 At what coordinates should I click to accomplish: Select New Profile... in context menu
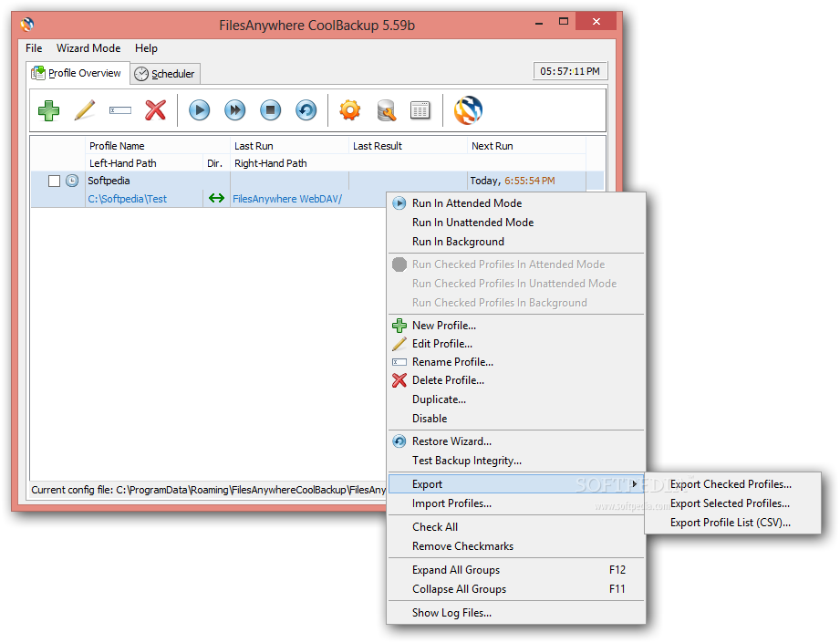516,326
